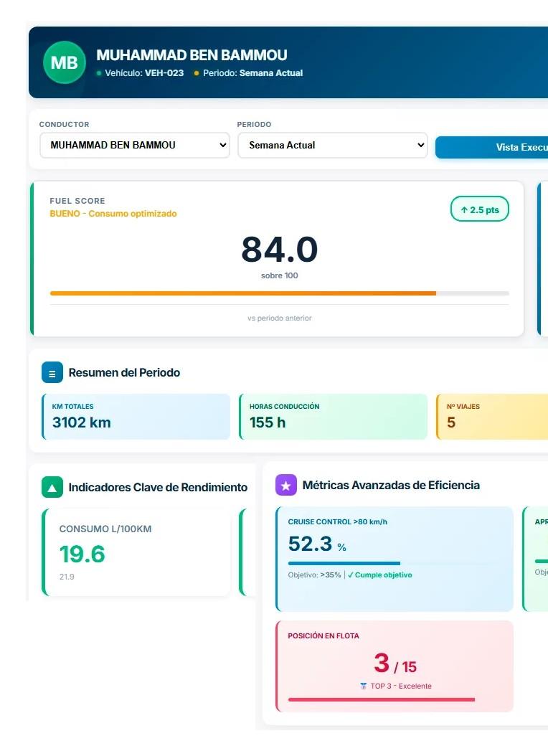Open the Periodo Semana Actual dropdown
The width and height of the screenshot is (548, 756).
click(x=333, y=145)
